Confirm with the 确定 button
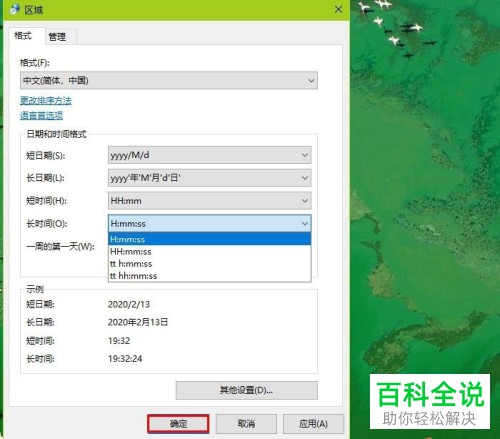This screenshot has width=500, height=439. [178, 424]
